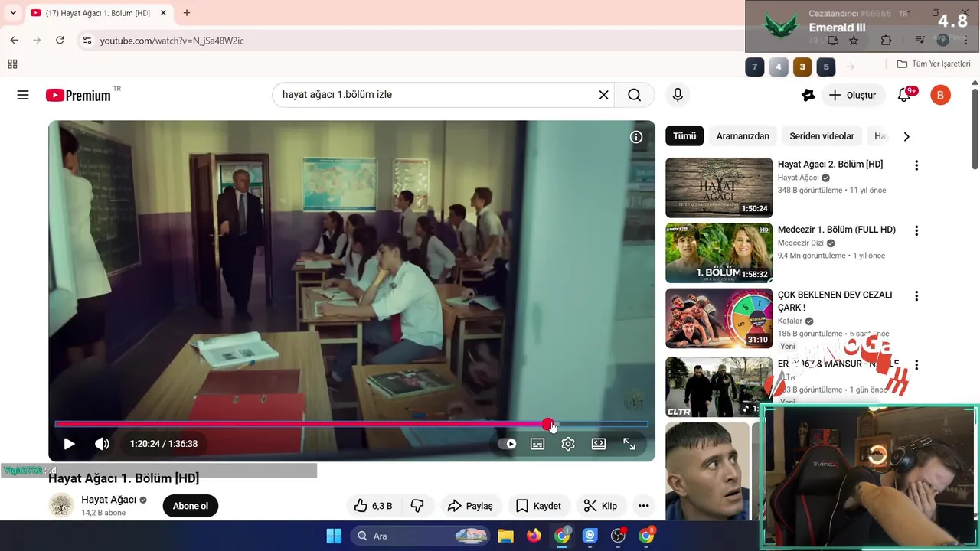Open the YouTube guide hamburger menu

(23, 95)
